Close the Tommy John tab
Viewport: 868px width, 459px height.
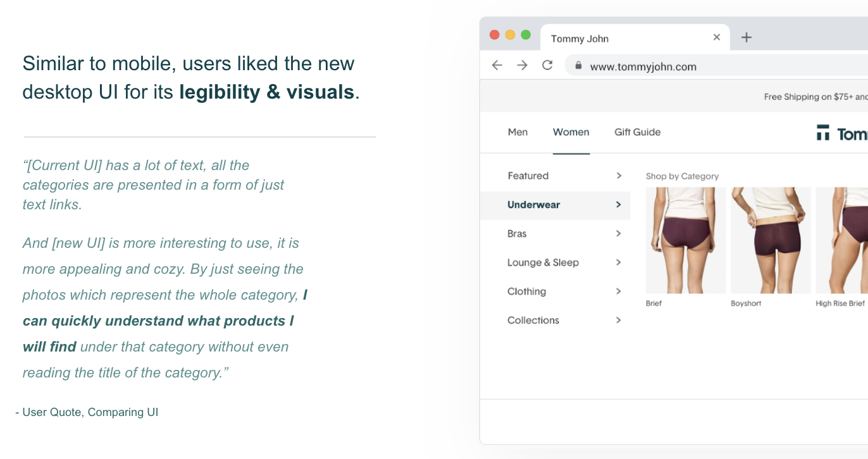717,37
